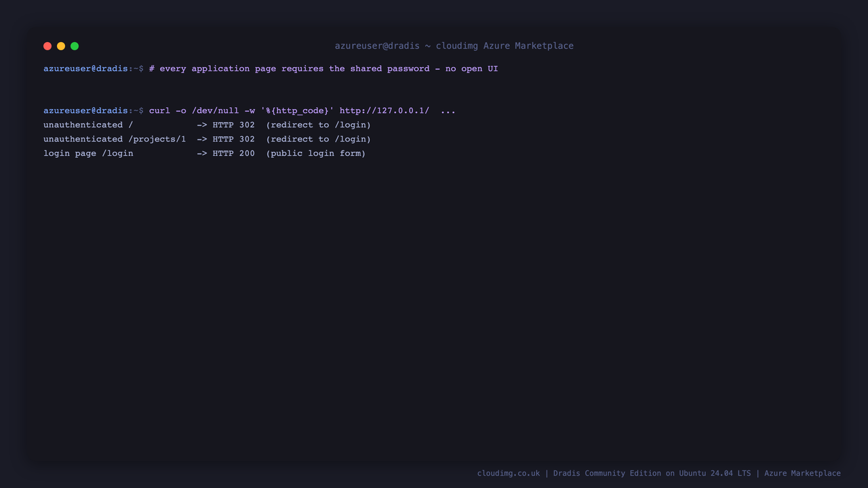The width and height of the screenshot is (868, 488).
Task: Click the comment line about shared password
Action: 323,68
